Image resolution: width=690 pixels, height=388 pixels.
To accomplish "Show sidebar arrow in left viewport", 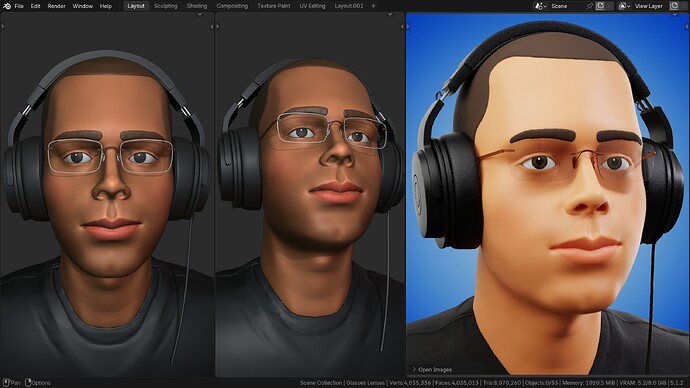I will [212, 26].
